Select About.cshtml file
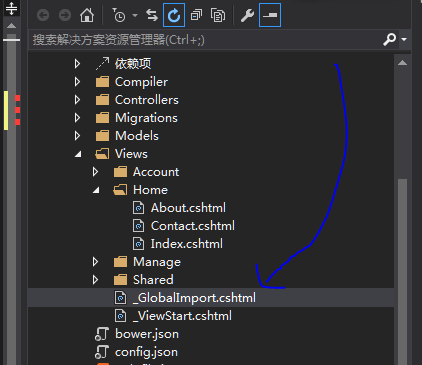 point(188,208)
